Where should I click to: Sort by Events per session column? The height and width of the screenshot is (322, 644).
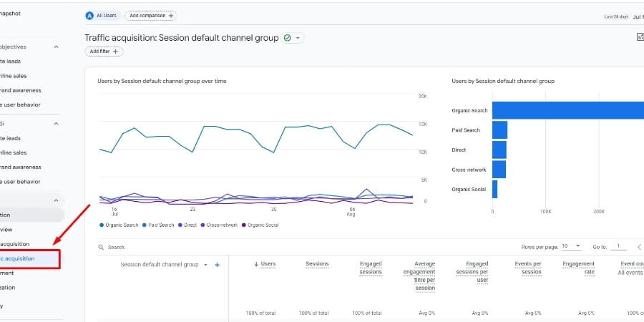[528, 268]
